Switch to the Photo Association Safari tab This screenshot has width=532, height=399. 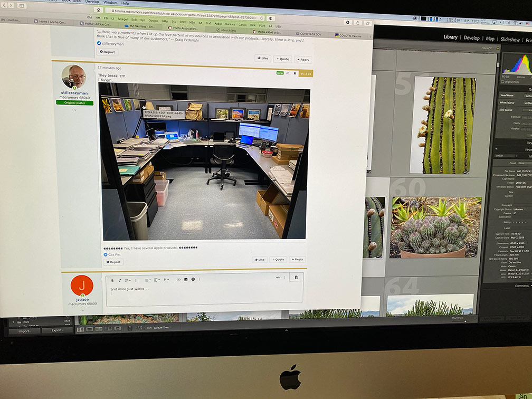(x=186, y=28)
